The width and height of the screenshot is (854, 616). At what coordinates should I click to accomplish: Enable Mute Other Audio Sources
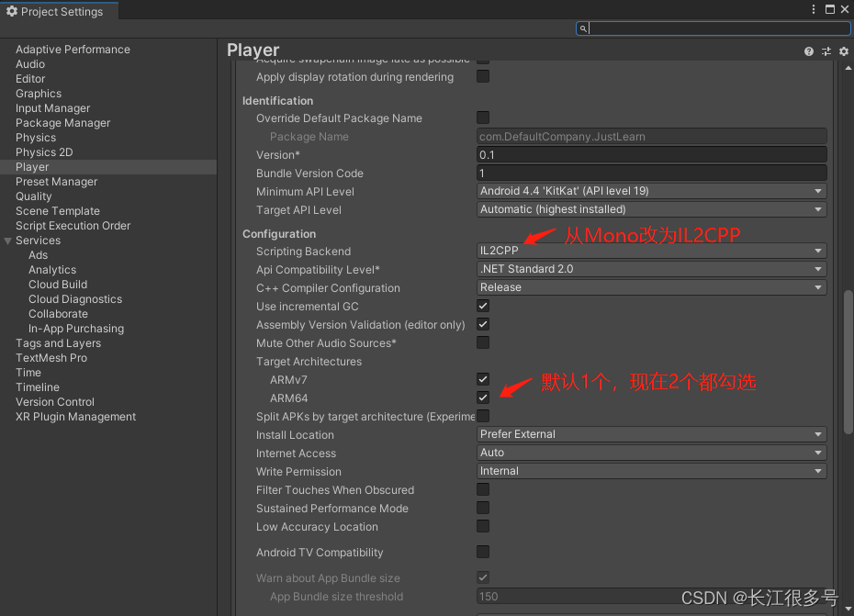[483, 342]
